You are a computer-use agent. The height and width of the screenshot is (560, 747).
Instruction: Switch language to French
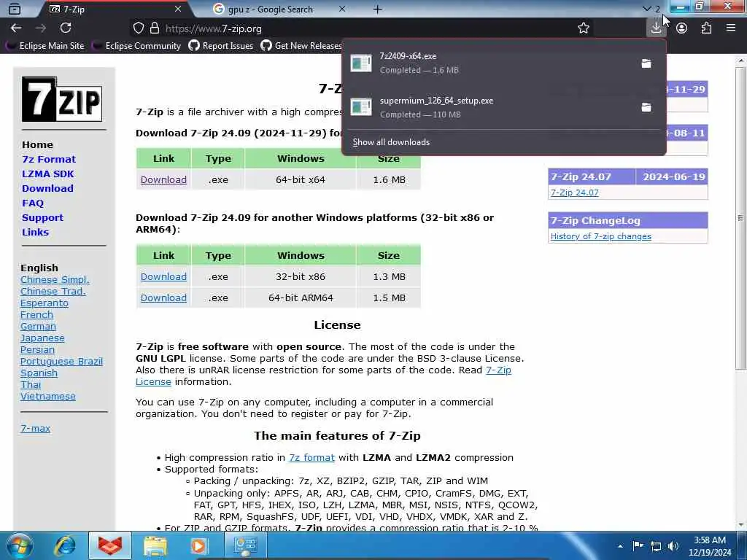[36, 314]
